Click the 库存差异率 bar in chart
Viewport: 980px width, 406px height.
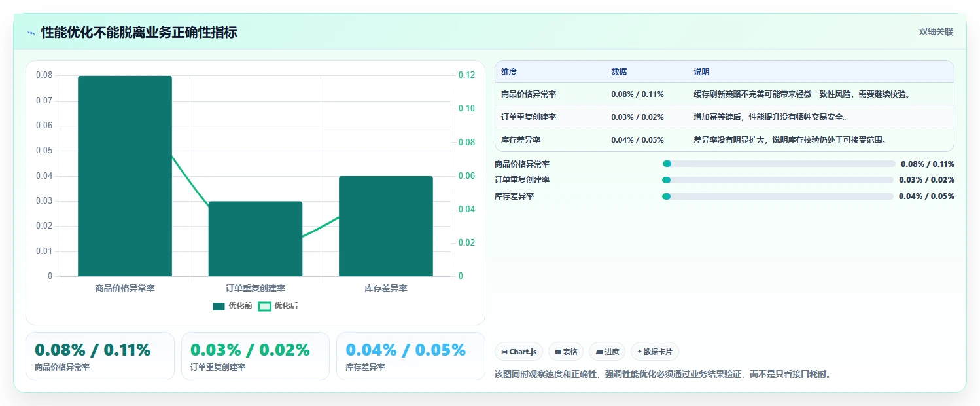[x=386, y=226]
